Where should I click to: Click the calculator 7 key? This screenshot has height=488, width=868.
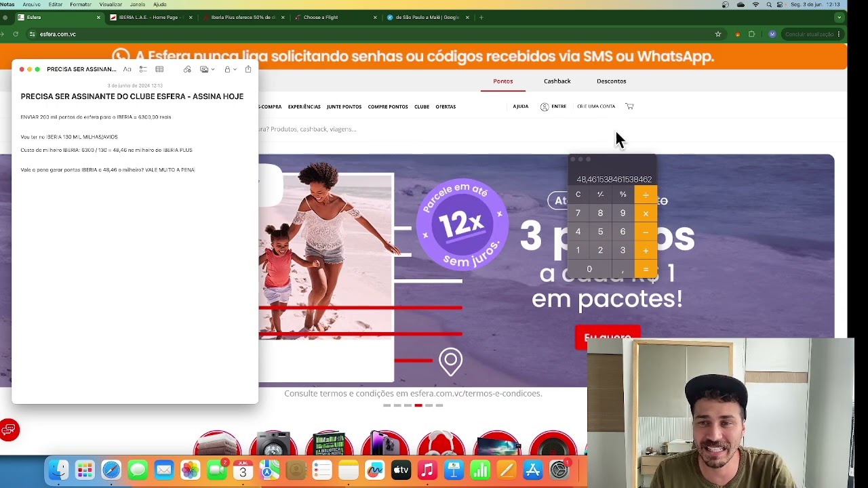pos(578,213)
